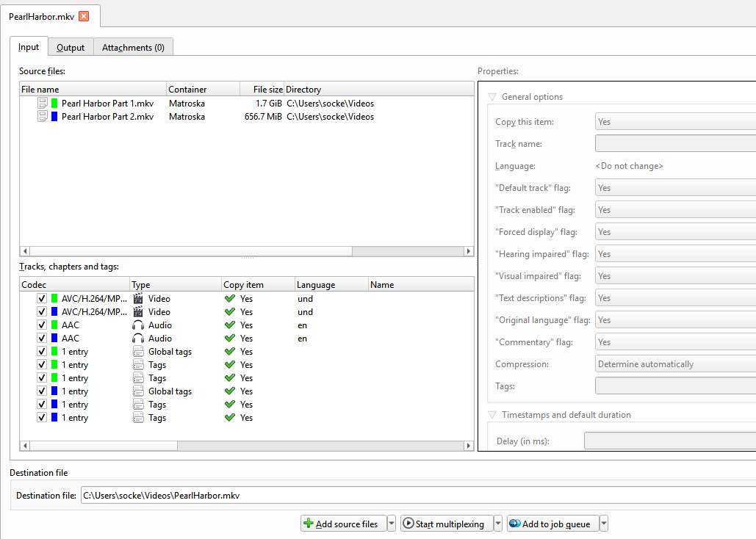Open the dropdown arrow next to Add source files
The image size is (756, 539).
pyautogui.click(x=391, y=524)
